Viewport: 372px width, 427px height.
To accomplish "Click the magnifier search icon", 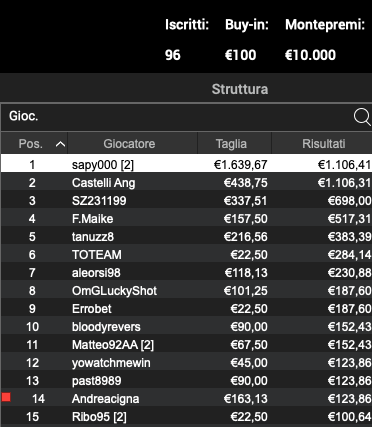I will point(362,117).
